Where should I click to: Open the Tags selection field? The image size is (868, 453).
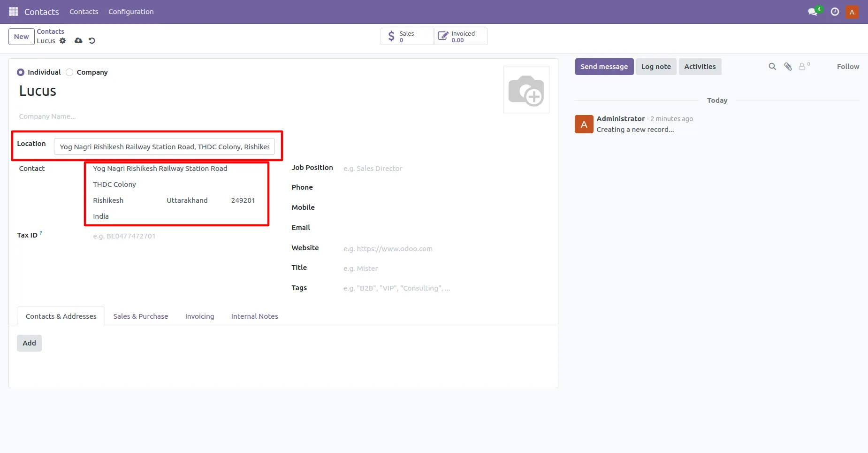[446, 288]
